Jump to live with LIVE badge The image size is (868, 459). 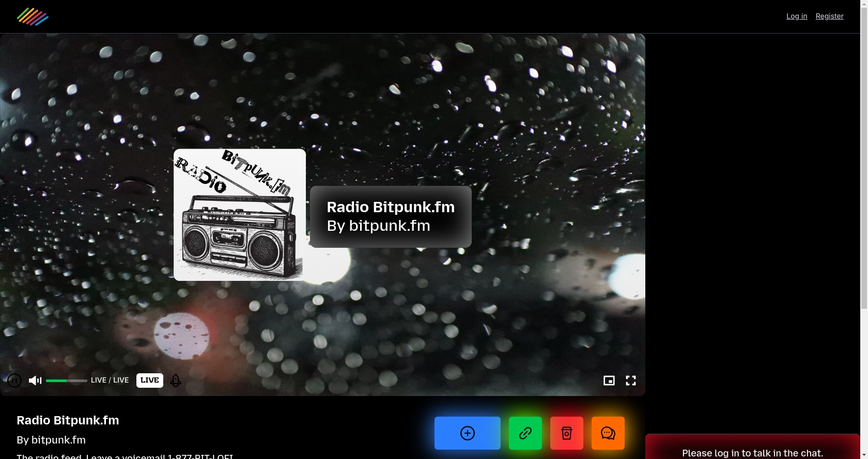point(150,381)
